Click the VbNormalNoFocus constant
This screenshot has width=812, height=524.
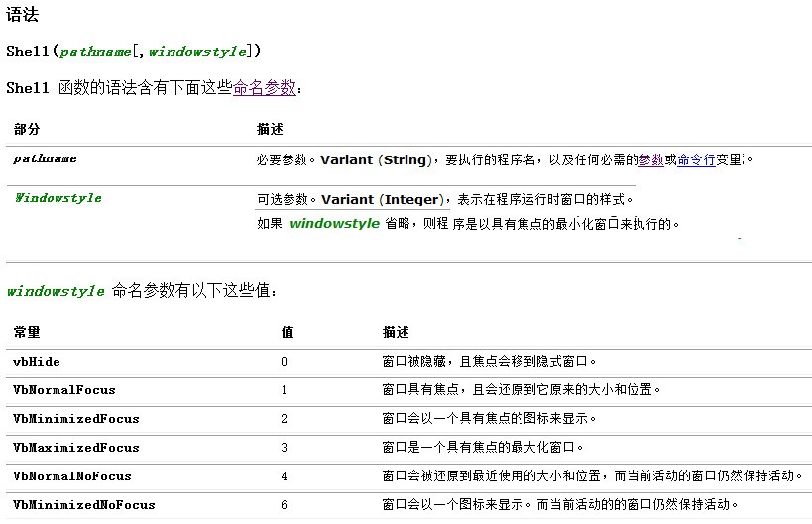pyautogui.click(x=64, y=476)
